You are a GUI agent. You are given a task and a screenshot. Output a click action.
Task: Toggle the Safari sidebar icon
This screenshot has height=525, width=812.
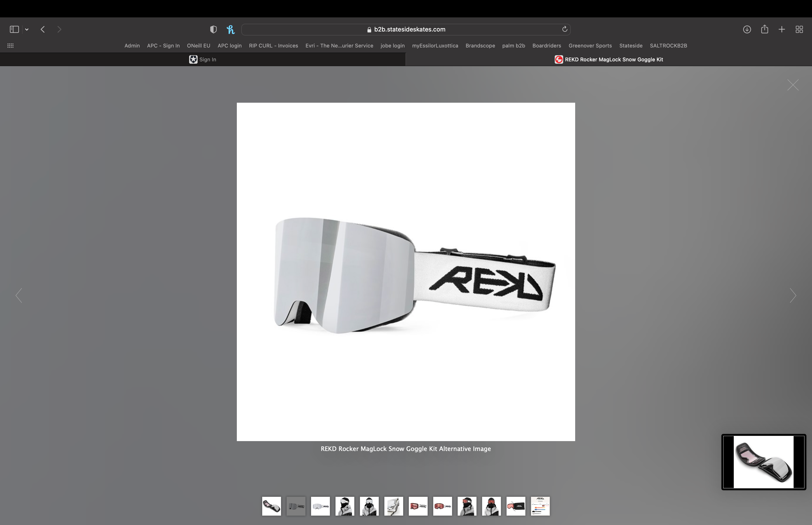tap(14, 29)
